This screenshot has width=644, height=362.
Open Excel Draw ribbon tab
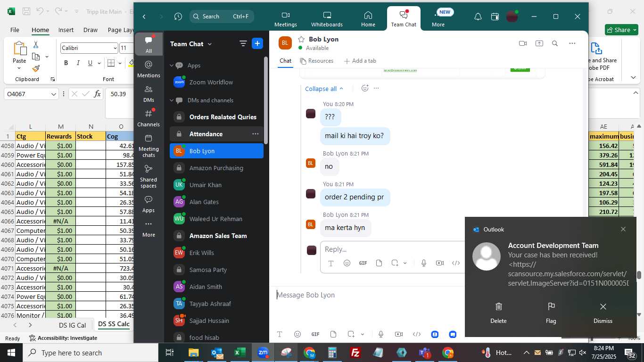pyautogui.click(x=91, y=30)
